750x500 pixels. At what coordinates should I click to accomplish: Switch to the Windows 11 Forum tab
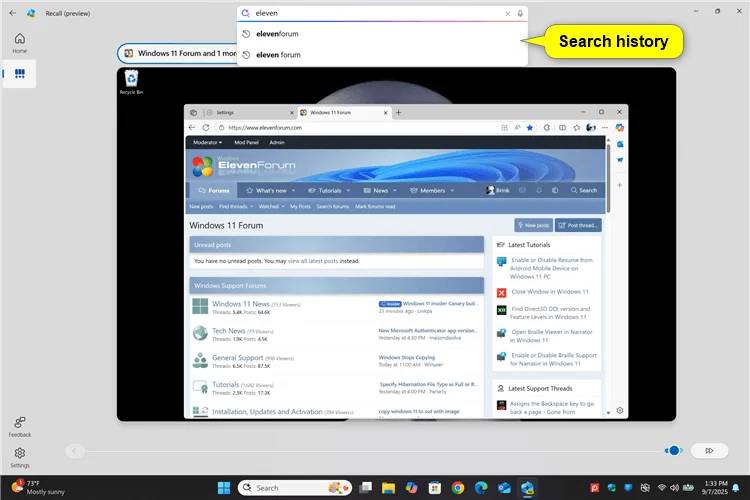pos(343,113)
